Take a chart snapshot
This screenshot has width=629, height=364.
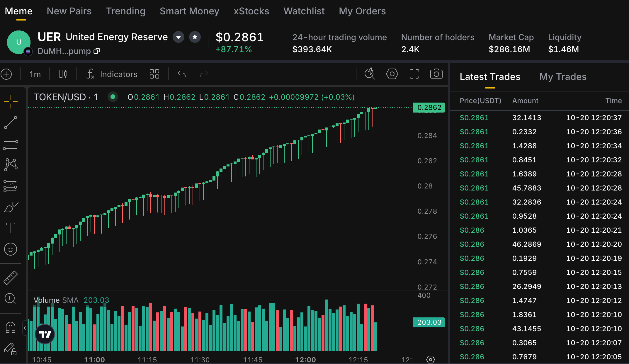point(436,74)
